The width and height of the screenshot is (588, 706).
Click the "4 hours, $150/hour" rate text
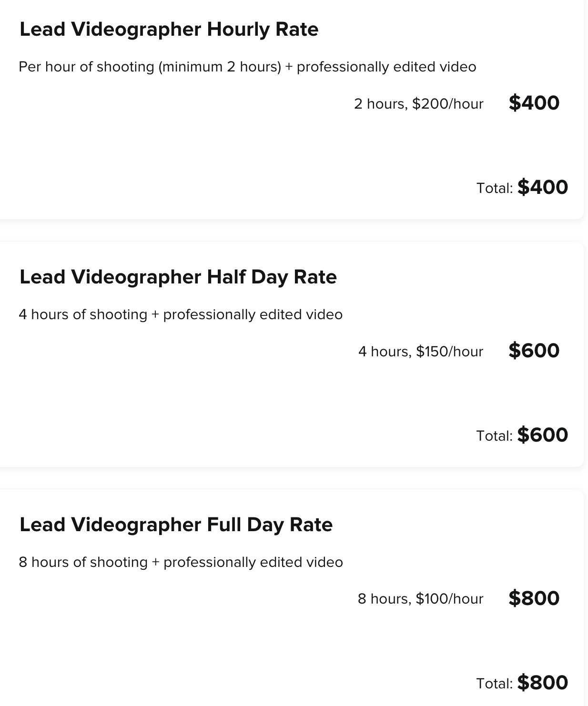[420, 352]
